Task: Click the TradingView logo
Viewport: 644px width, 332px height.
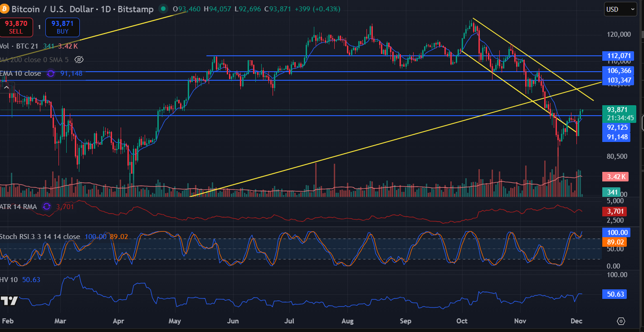Action: (9, 301)
